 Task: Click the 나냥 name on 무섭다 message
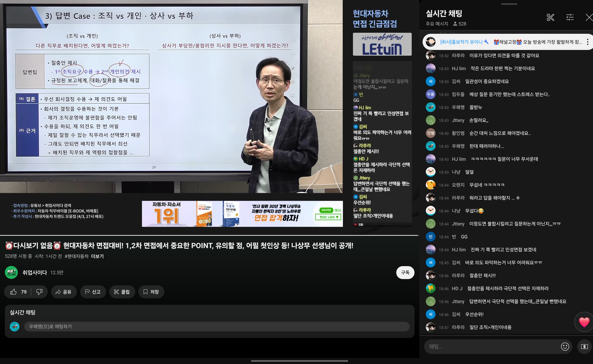[x=456, y=211]
